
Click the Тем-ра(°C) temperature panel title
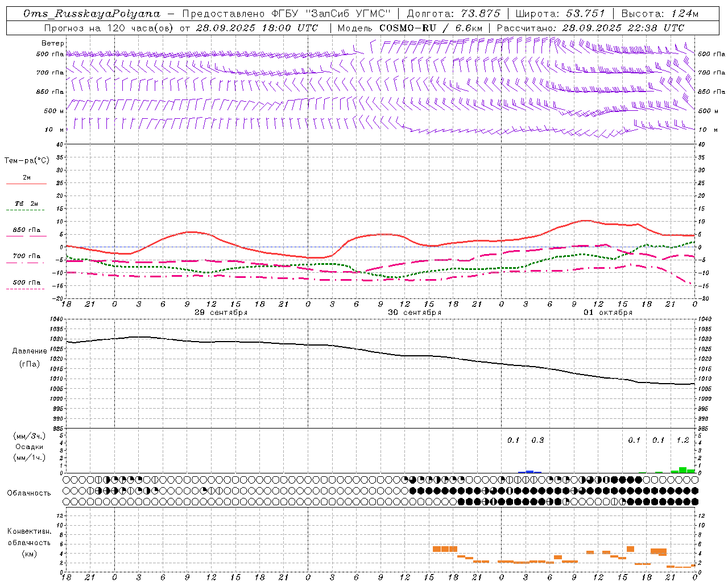pyautogui.click(x=27, y=161)
